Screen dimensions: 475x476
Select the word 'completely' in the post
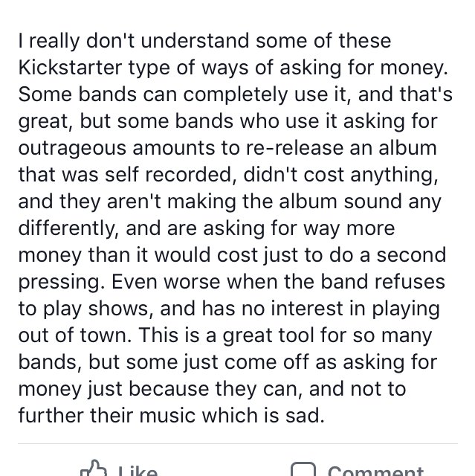pos(236,94)
